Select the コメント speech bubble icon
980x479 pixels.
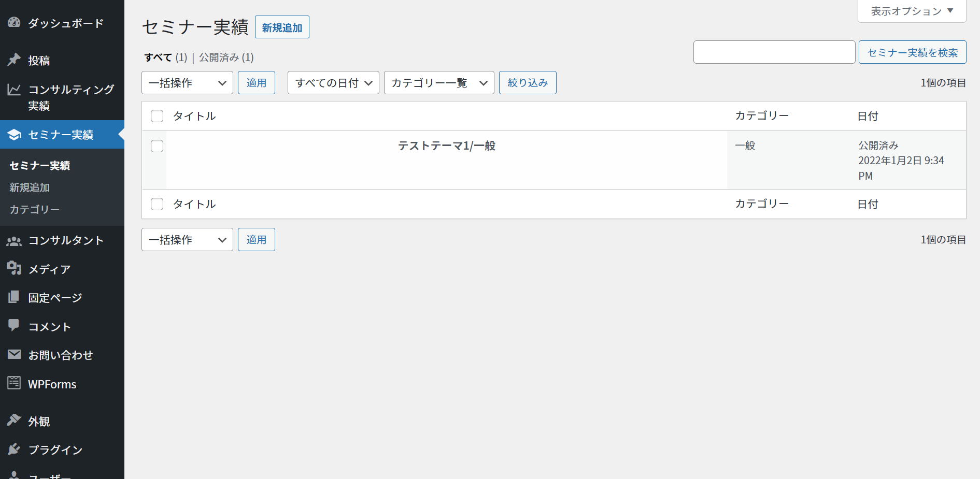pos(13,326)
